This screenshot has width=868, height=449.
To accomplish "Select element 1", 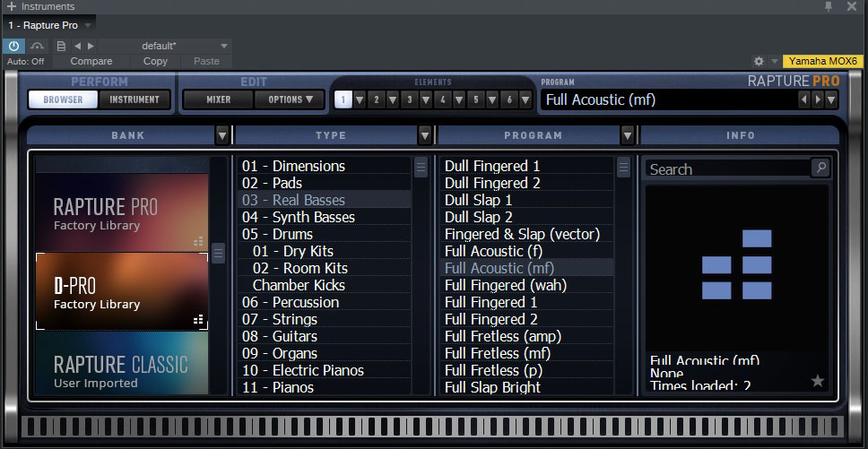I will point(343,100).
